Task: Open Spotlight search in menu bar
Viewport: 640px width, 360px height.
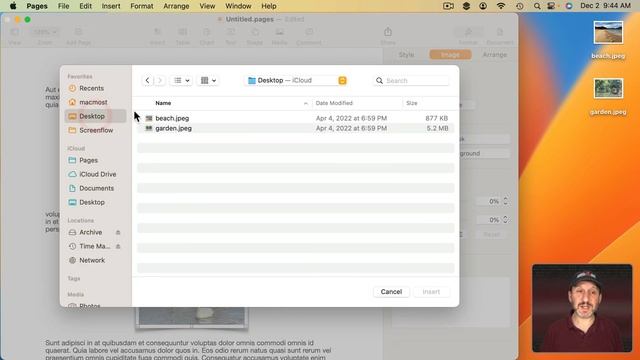Action: 537,6
